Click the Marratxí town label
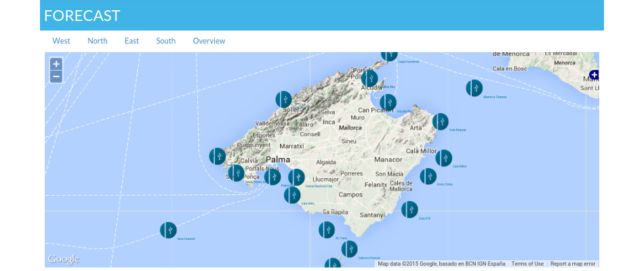 point(291,146)
